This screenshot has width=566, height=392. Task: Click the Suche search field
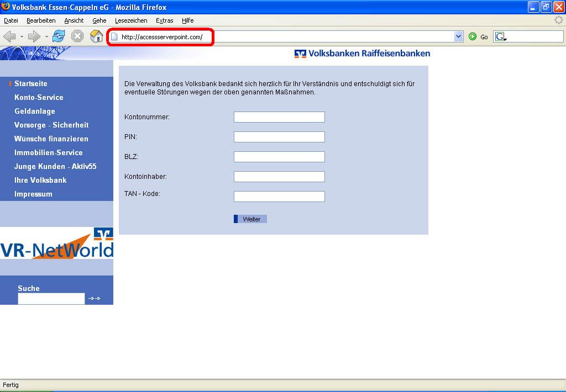[51, 299]
